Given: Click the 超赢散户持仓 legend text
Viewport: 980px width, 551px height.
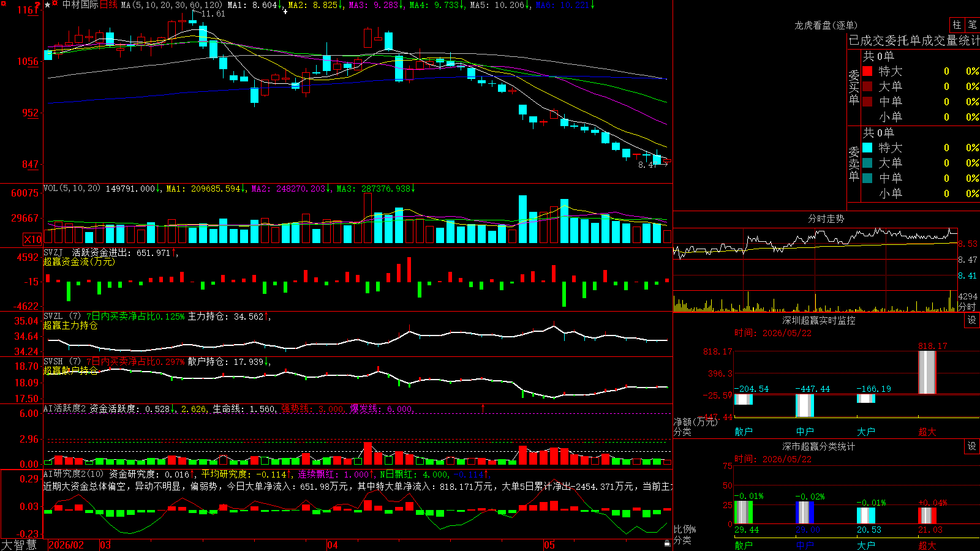Looking at the screenshot, I should (x=70, y=370).
